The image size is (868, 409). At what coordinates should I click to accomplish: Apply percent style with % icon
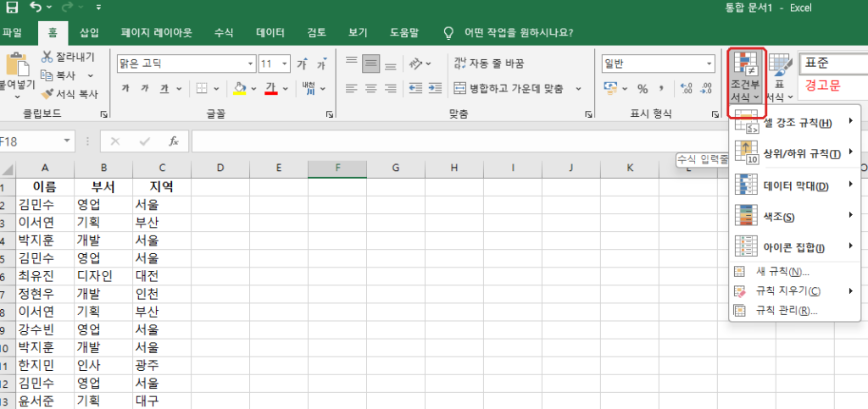[x=643, y=88]
